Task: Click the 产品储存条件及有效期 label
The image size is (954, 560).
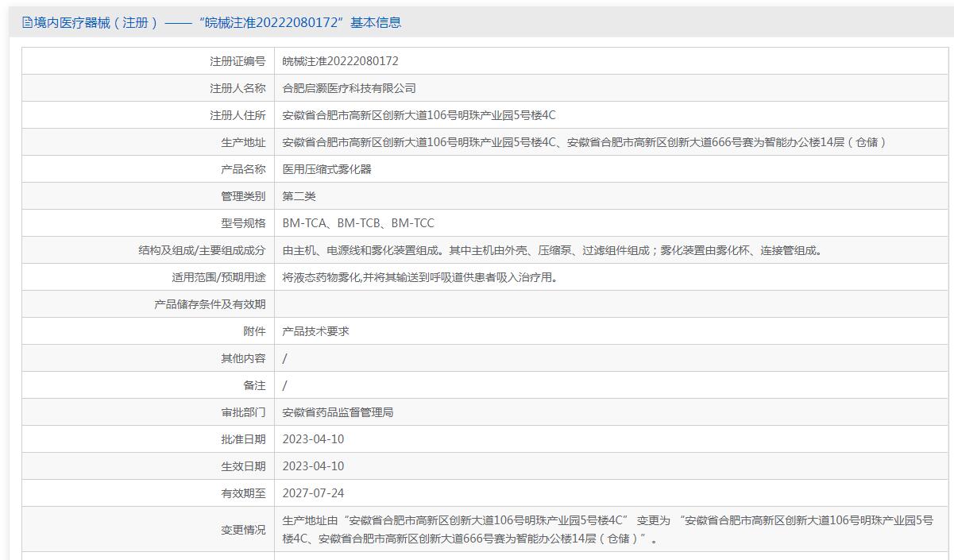Action: 210,304
